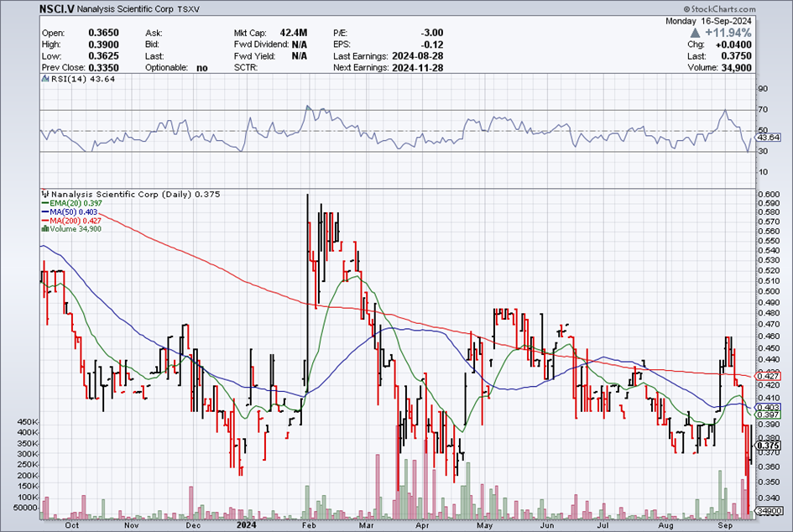Click the High value 0.3900

click(104, 44)
